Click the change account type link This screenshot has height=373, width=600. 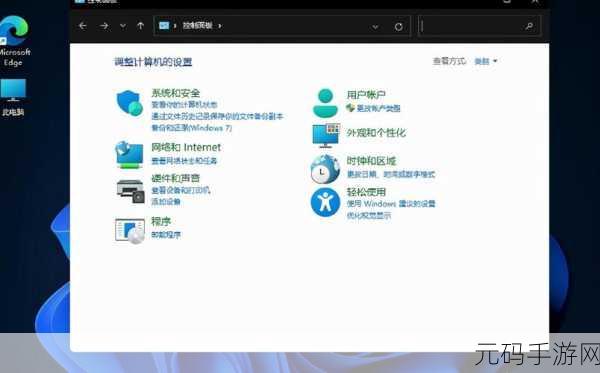pyautogui.click(x=378, y=109)
